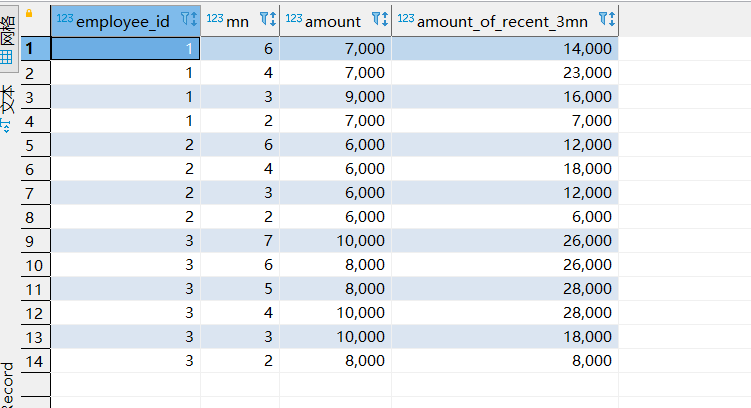Click the 123 type icon beside amount_of_recent_3mn
This screenshot has height=408, width=751.
[406, 18]
